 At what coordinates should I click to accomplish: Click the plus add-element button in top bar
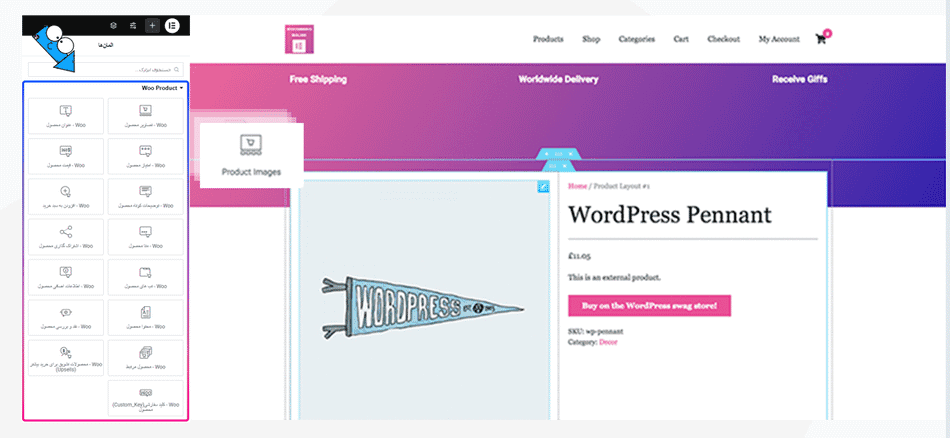click(152, 25)
